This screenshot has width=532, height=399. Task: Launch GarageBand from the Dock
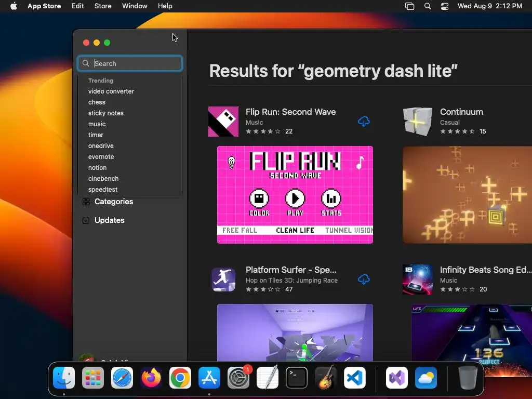(326, 378)
